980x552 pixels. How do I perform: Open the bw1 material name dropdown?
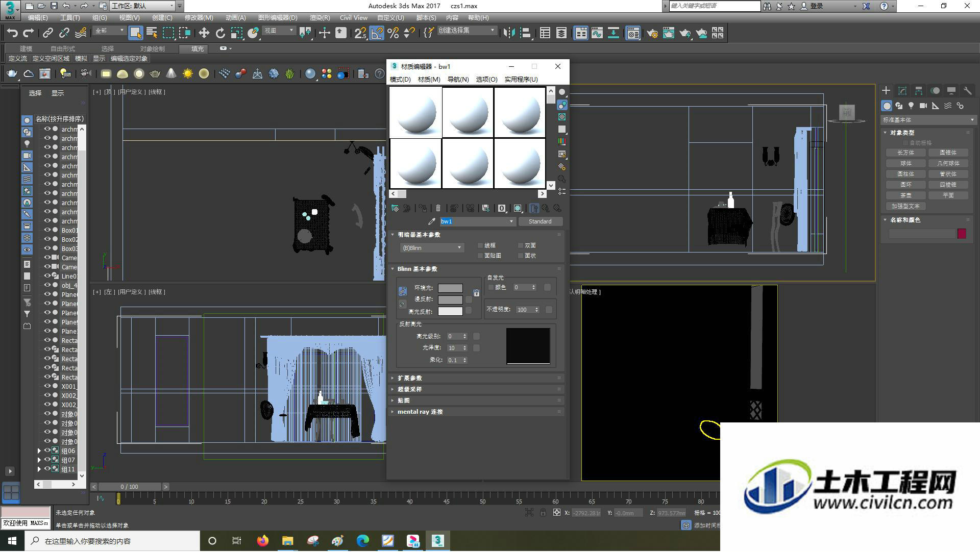511,221
